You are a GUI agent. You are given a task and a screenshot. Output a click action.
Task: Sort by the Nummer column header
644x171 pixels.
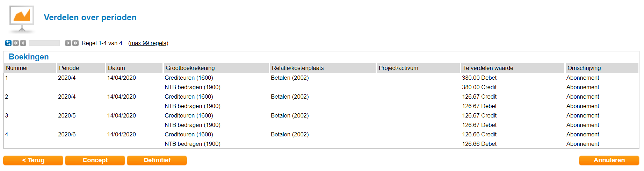point(17,68)
